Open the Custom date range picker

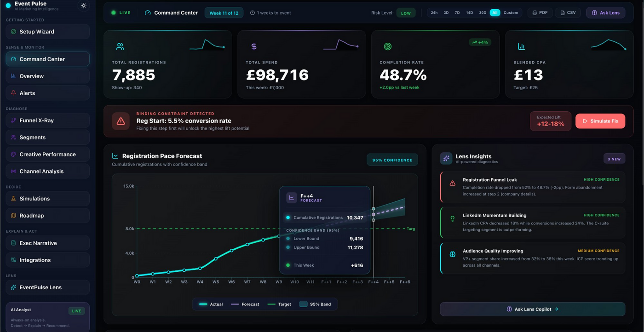[510, 13]
